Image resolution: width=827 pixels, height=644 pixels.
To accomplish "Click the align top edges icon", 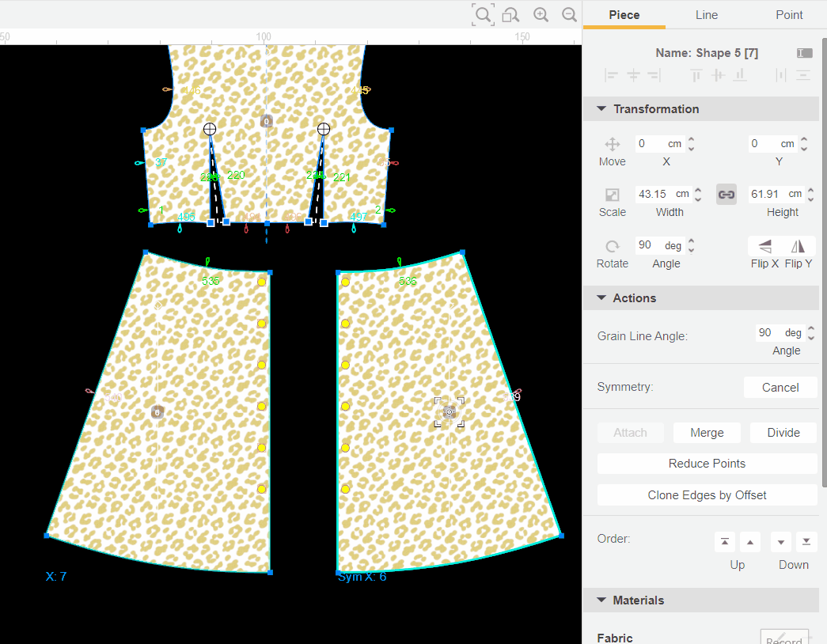I will 696,75.
